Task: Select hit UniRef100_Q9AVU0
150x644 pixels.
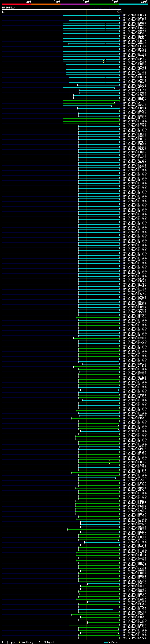Action: [x=135, y=26]
